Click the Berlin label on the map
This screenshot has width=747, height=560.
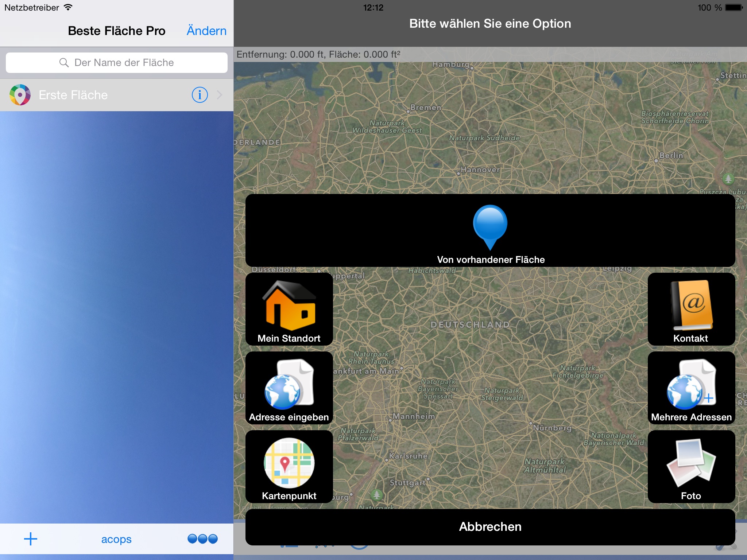pyautogui.click(x=671, y=156)
